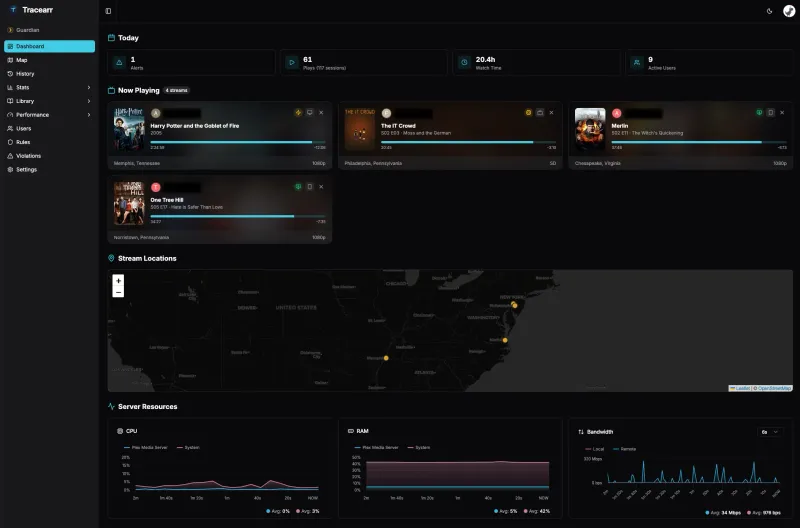800x528 pixels.
Task: Toggle the sidebar collapse icon
Action: (x=108, y=11)
